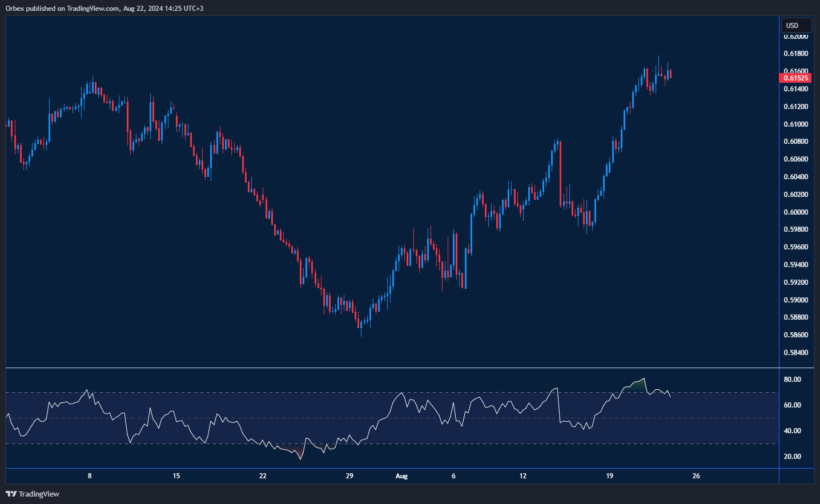Click the date label 29 on time axis

click(349, 476)
